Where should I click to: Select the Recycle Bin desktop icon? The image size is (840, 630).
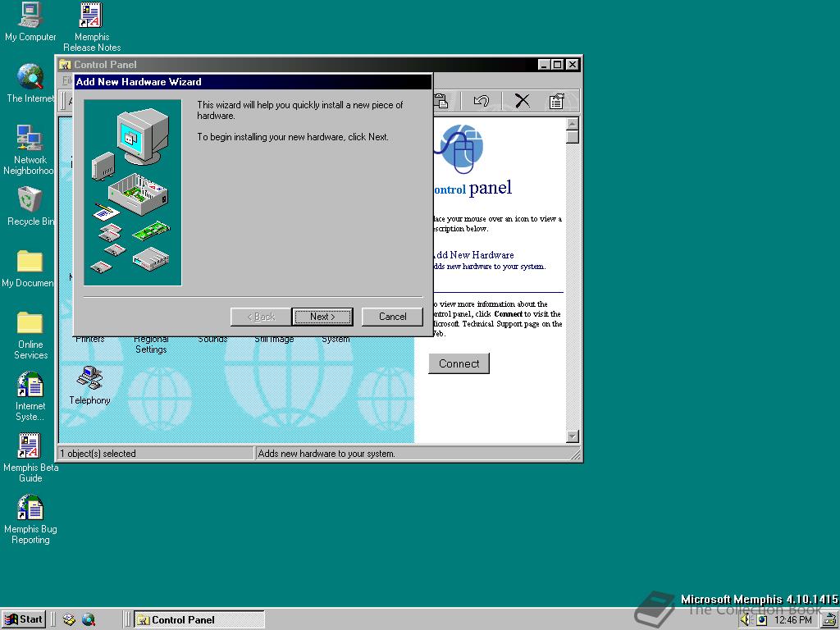pos(30,206)
